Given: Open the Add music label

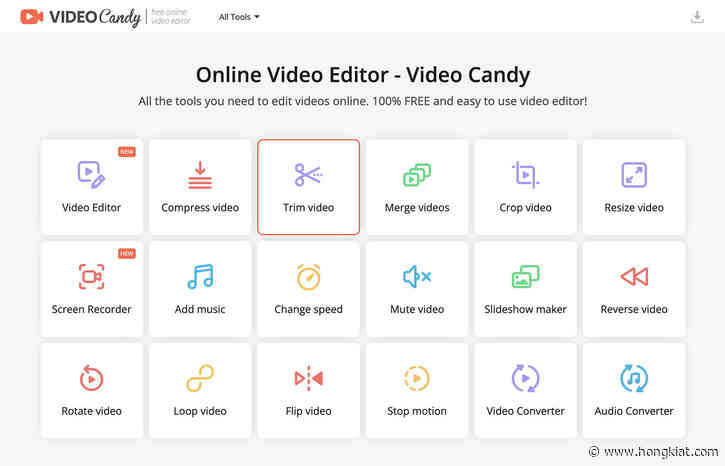Looking at the screenshot, I should 200,309.
